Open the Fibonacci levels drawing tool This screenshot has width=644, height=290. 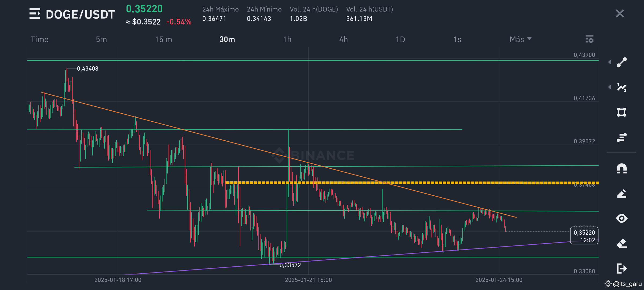[622, 137]
